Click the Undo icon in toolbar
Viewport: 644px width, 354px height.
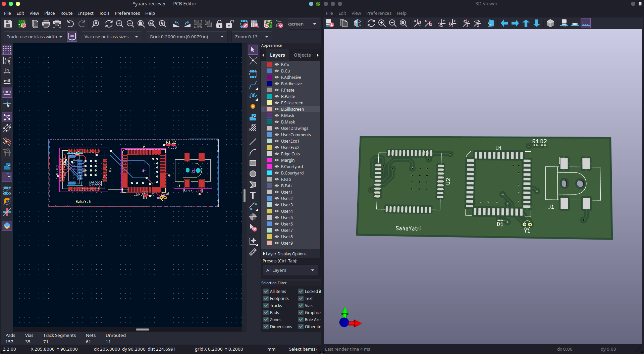pos(70,24)
